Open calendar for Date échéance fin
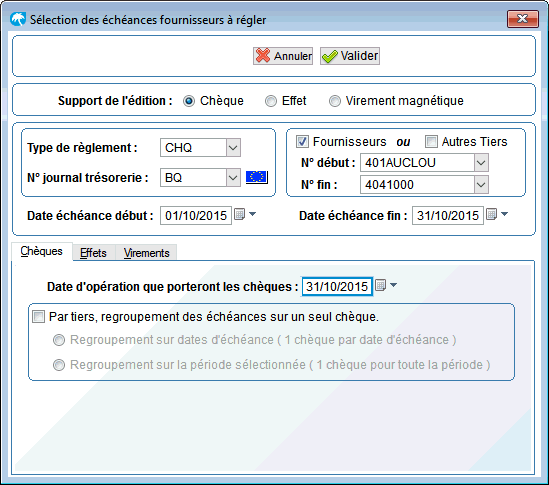This screenshot has width=549, height=485. point(492,214)
